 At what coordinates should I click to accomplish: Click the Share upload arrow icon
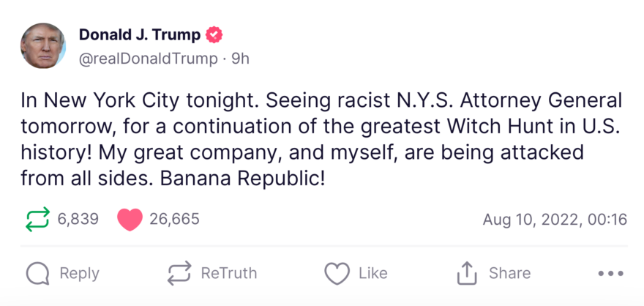[x=466, y=274]
